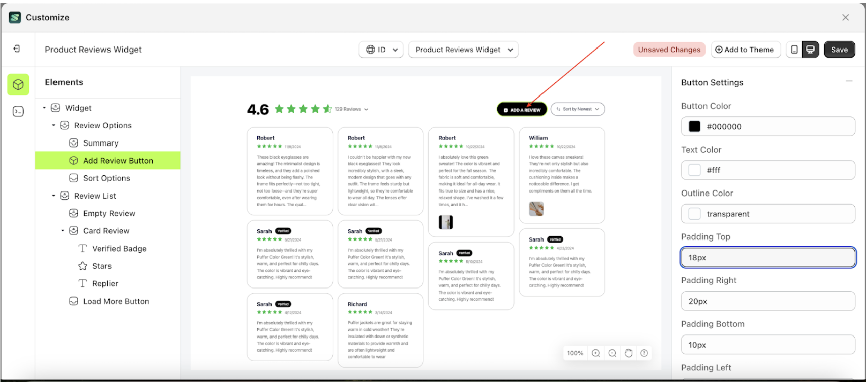The height and width of the screenshot is (384, 868).
Task: Expand the 129 Reviews dropdown in preview
Action: [x=352, y=109]
